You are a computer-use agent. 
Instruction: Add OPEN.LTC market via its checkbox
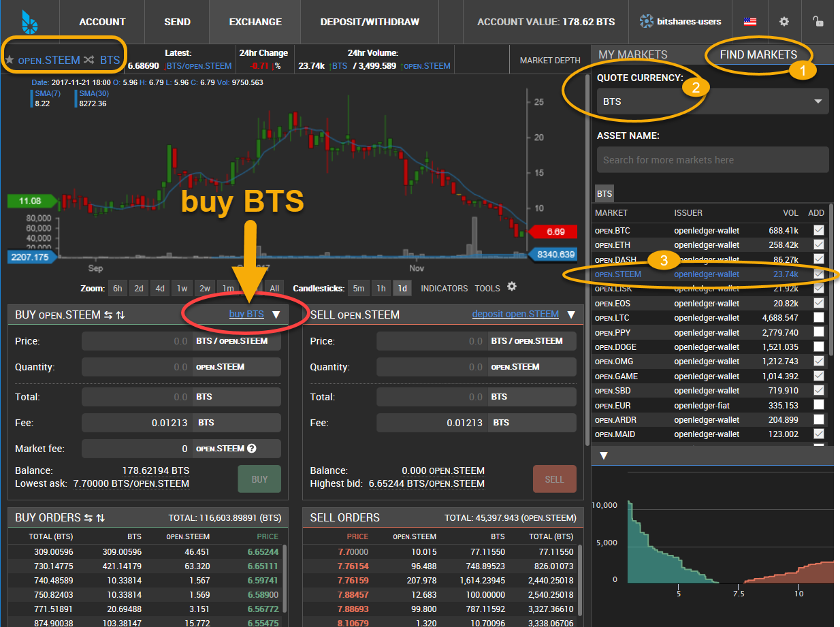pyautogui.click(x=819, y=317)
